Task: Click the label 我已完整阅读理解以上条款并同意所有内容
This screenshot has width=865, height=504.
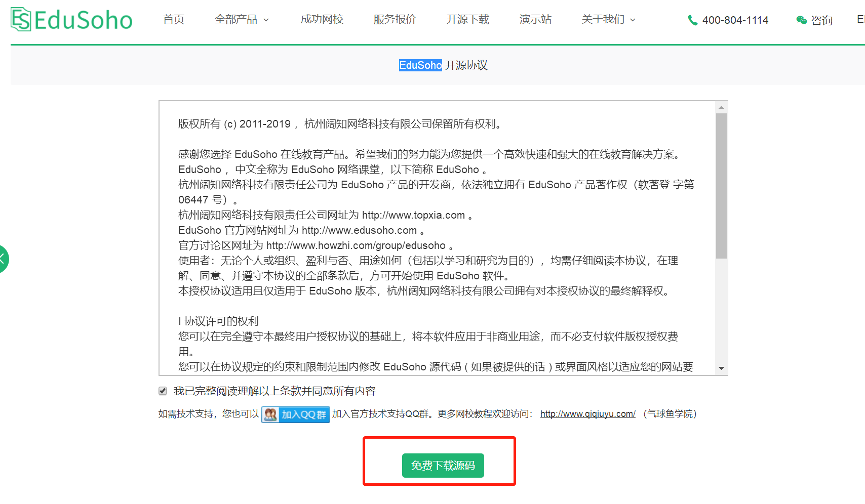Action: (274, 391)
